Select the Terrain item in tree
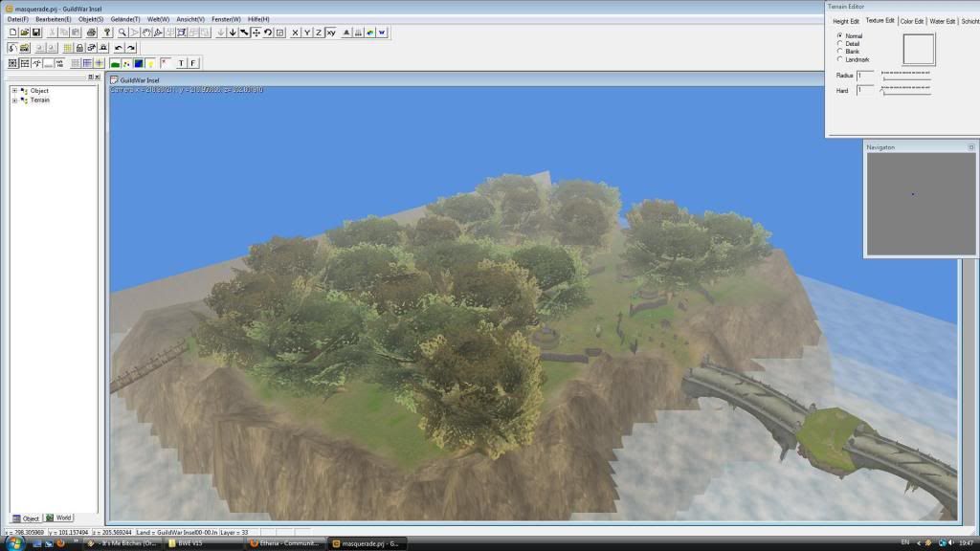Image resolution: width=980 pixels, height=551 pixels. [40, 99]
